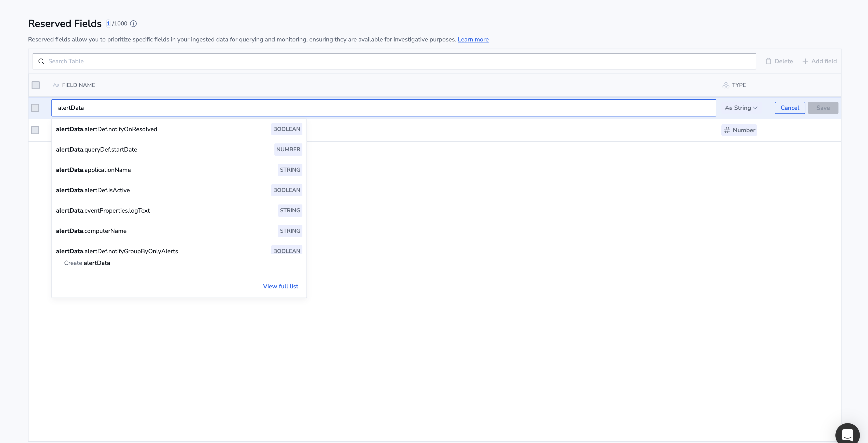Choose alertData.applicationName from suggestions

[179, 170]
